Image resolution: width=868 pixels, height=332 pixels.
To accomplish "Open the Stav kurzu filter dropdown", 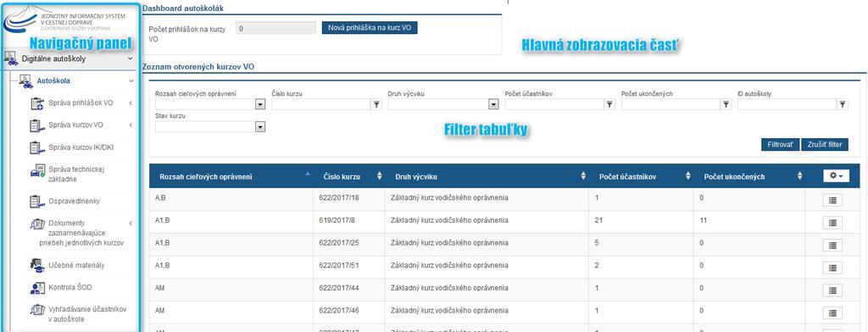I will [259, 127].
